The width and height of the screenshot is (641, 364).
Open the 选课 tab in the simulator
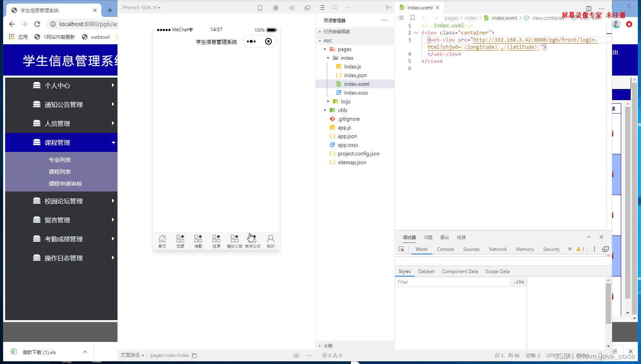coord(216,241)
